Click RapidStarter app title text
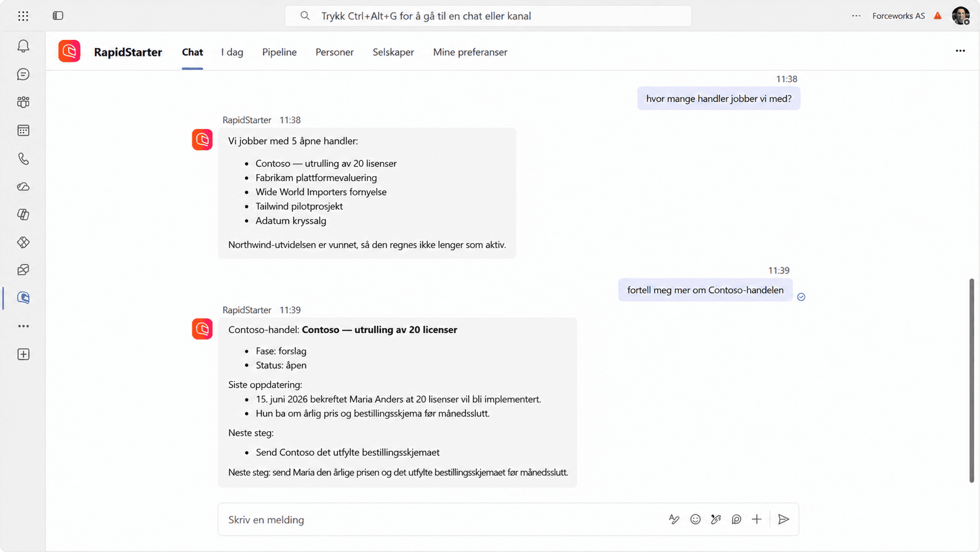Screen dimensions: 980x552 (128, 52)
